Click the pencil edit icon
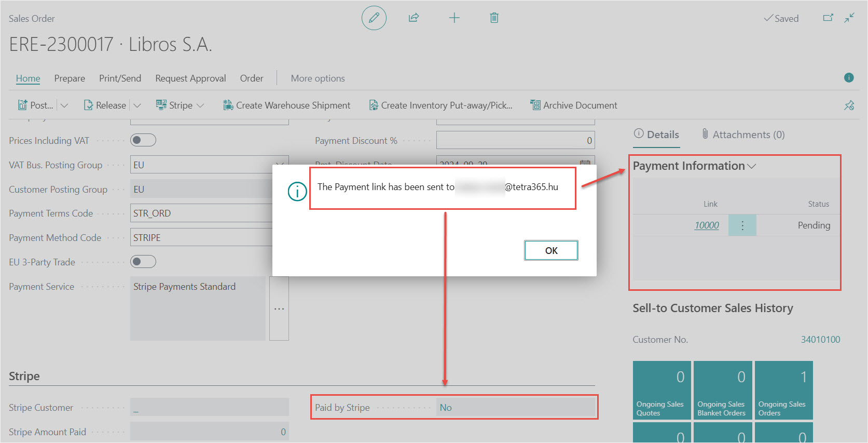 tap(374, 18)
